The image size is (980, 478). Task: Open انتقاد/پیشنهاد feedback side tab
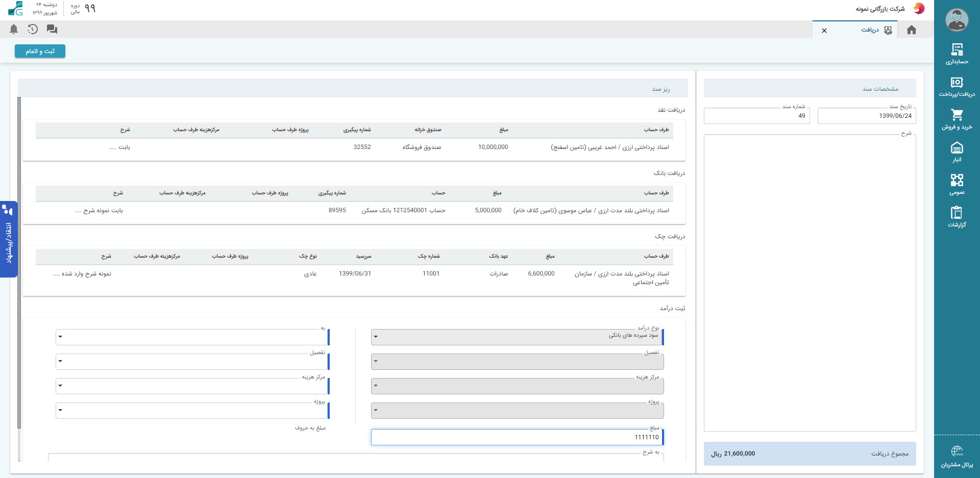point(9,239)
